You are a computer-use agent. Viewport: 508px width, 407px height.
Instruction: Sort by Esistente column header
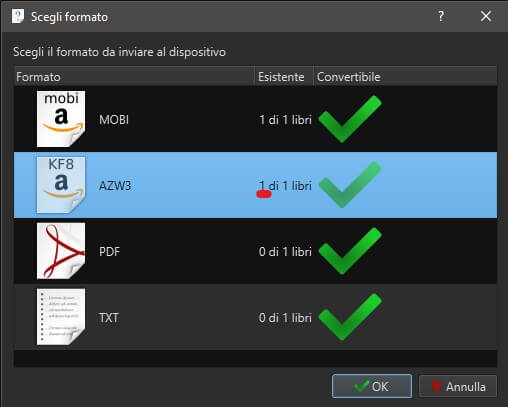pos(284,77)
